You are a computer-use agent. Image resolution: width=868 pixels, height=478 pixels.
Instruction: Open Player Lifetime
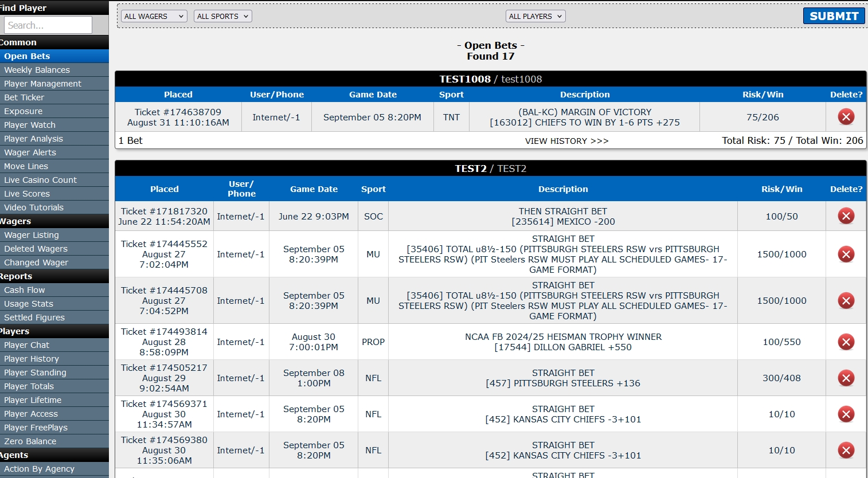pos(54,400)
